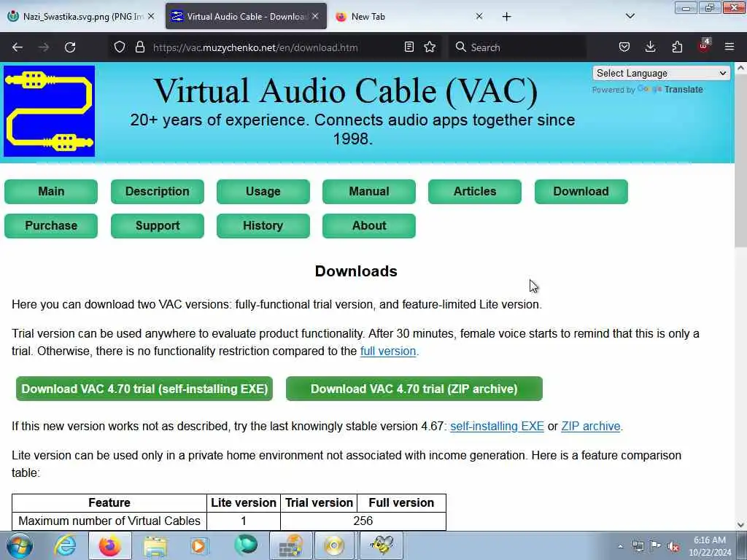Open a new tab with the plus icon
Viewport: 747px width, 560px height.
pos(506,17)
